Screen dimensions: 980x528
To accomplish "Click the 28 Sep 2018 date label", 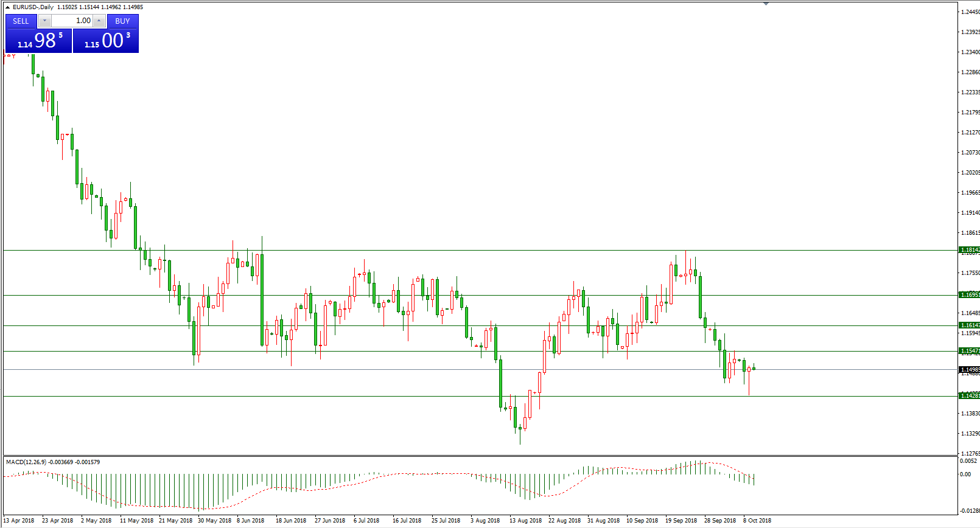I will (720, 521).
